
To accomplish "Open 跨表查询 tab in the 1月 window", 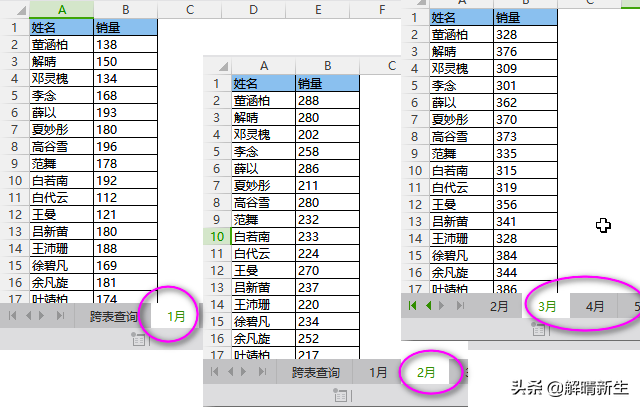I will tap(113, 316).
